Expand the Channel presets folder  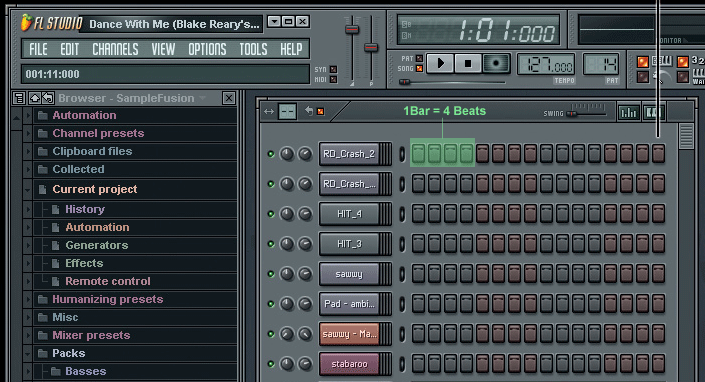28,133
